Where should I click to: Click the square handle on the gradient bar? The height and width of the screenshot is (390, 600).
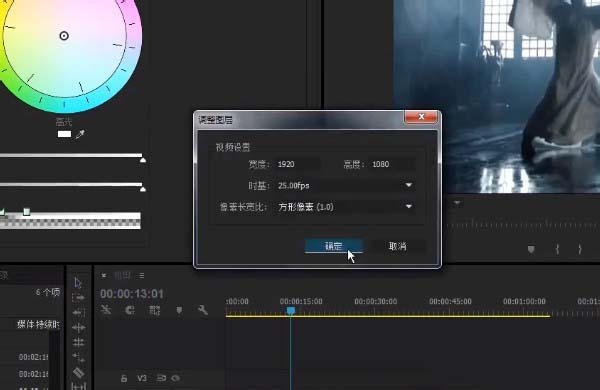pos(26,211)
